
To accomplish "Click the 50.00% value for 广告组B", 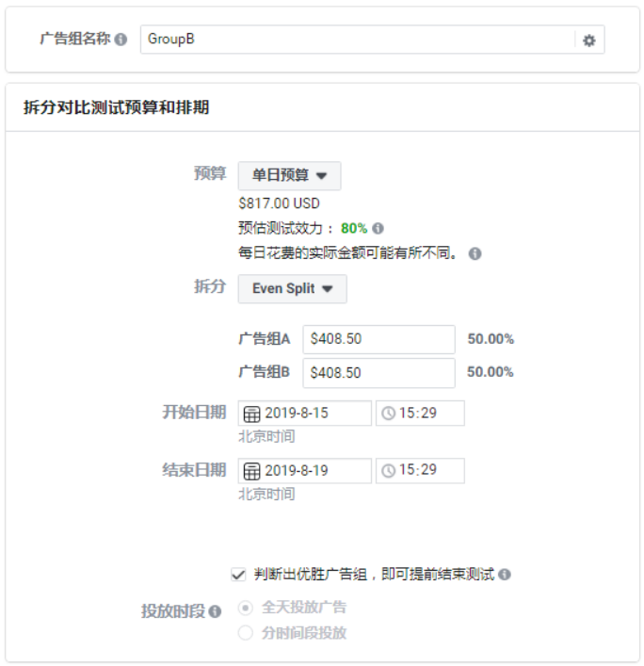I will coord(491,372).
